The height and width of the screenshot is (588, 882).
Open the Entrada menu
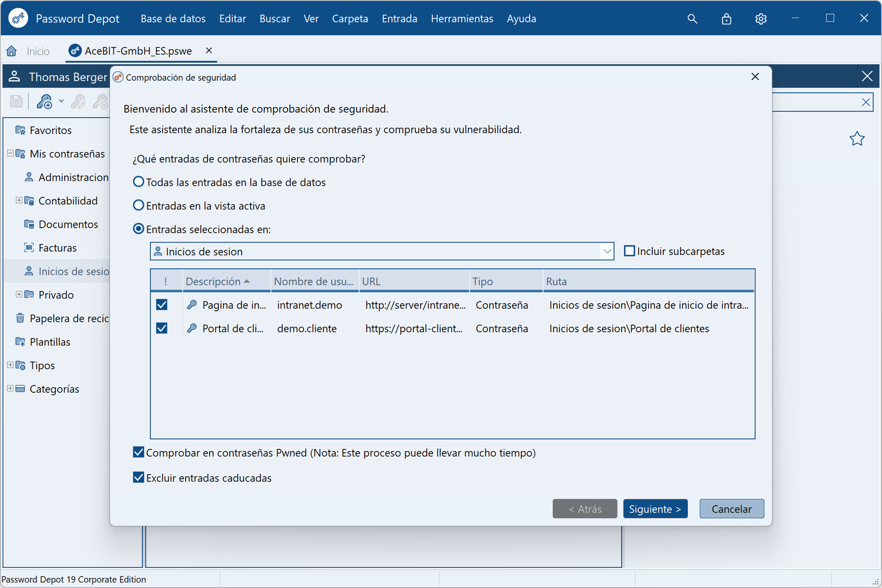(400, 19)
